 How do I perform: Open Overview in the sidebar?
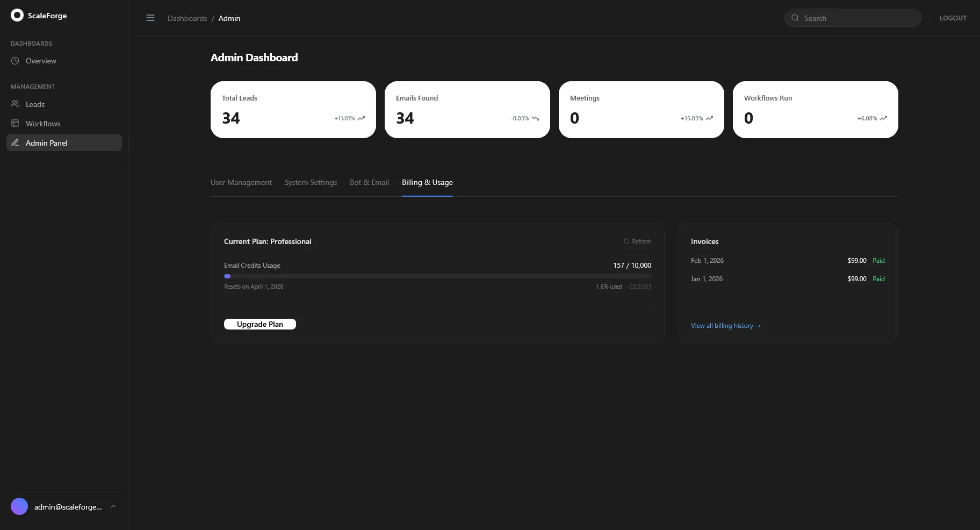tap(64, 61)
